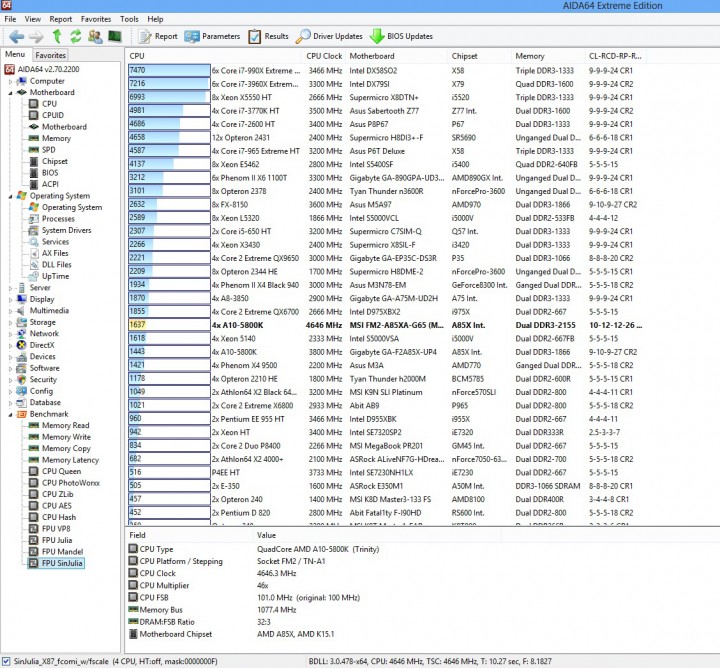The image size is (720, 668).
Task: Select the 8x FX-8150 result row
Action: click(386, 204)
